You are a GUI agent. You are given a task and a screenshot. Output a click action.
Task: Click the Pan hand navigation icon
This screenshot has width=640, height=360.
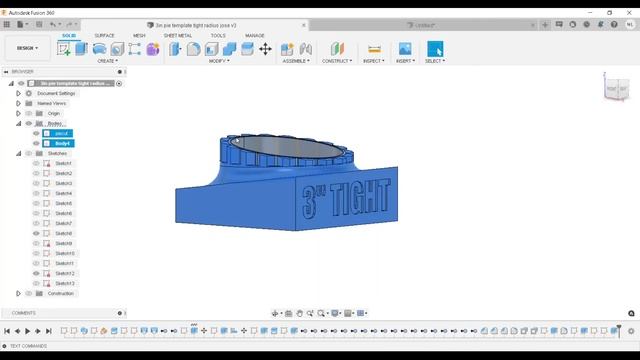pyautogui.click(x=300, y=313)
